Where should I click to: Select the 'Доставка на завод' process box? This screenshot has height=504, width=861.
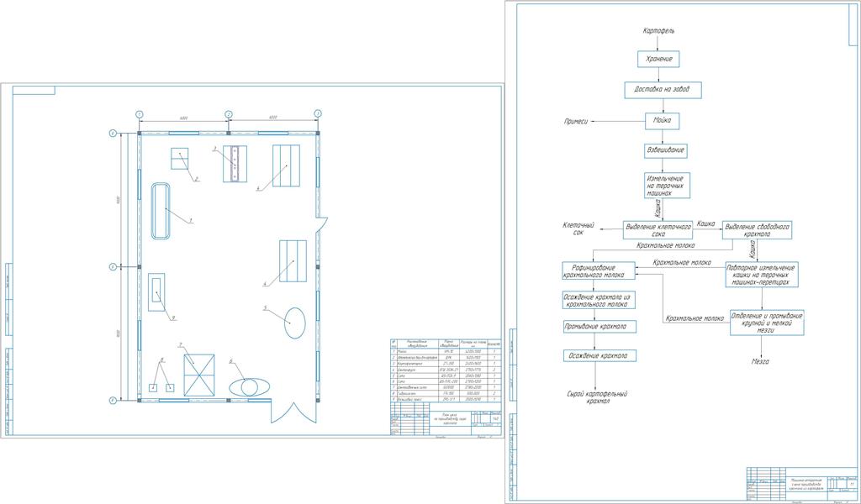pyautogui.click(x=663, y=90)
